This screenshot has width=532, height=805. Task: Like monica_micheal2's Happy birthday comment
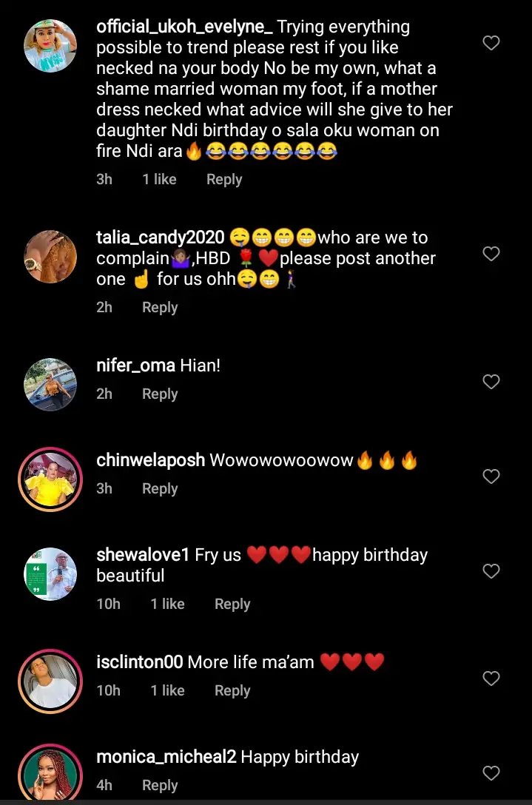click(491, 773)
